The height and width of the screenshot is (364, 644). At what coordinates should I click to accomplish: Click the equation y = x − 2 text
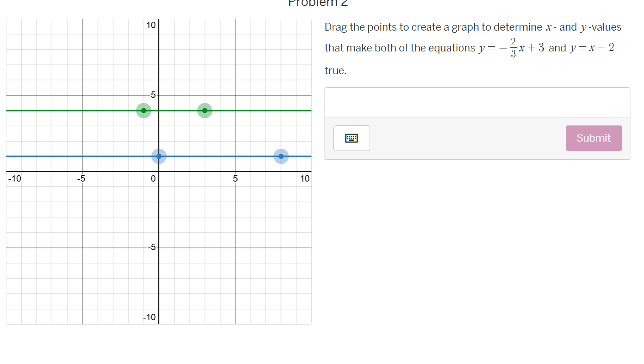(592, 48)
